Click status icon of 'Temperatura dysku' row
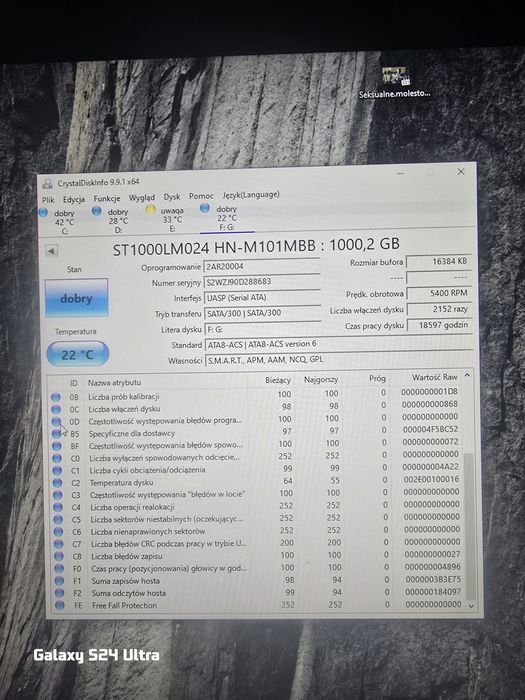 pos(57,483)
